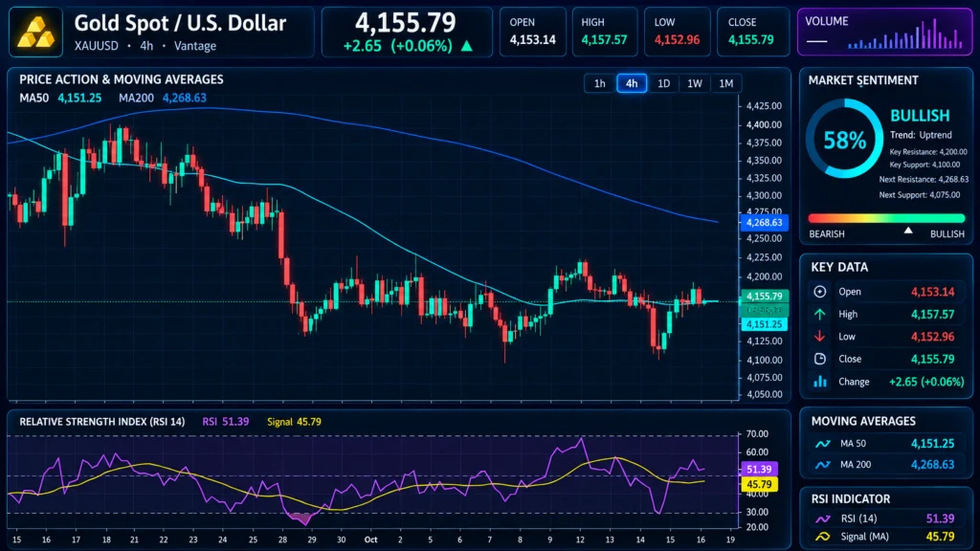Click the 45.79 signal axis label
Viewport: 980px width, 551px height.
pos(759,484)
